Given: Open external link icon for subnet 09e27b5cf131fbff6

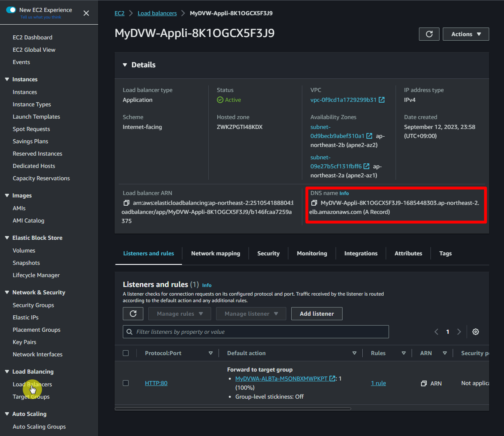Looking at the screenshot, I should click(x=366, y=166).
